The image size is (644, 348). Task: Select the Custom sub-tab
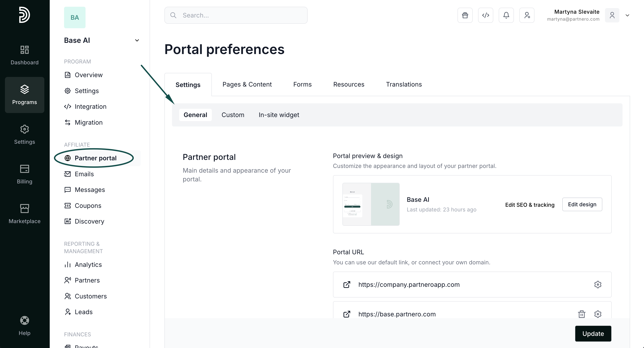pos(232,115)
